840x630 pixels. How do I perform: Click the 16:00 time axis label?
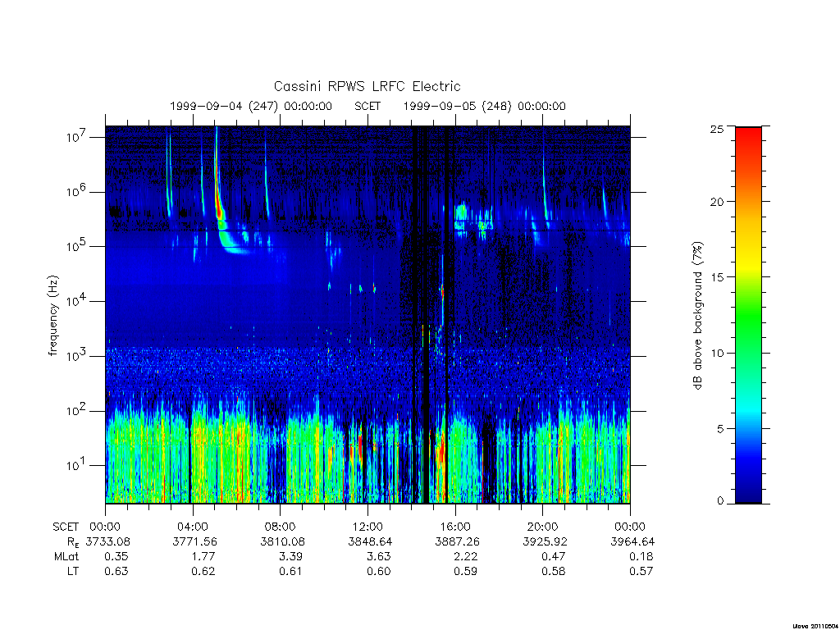[x=454, y=527]
